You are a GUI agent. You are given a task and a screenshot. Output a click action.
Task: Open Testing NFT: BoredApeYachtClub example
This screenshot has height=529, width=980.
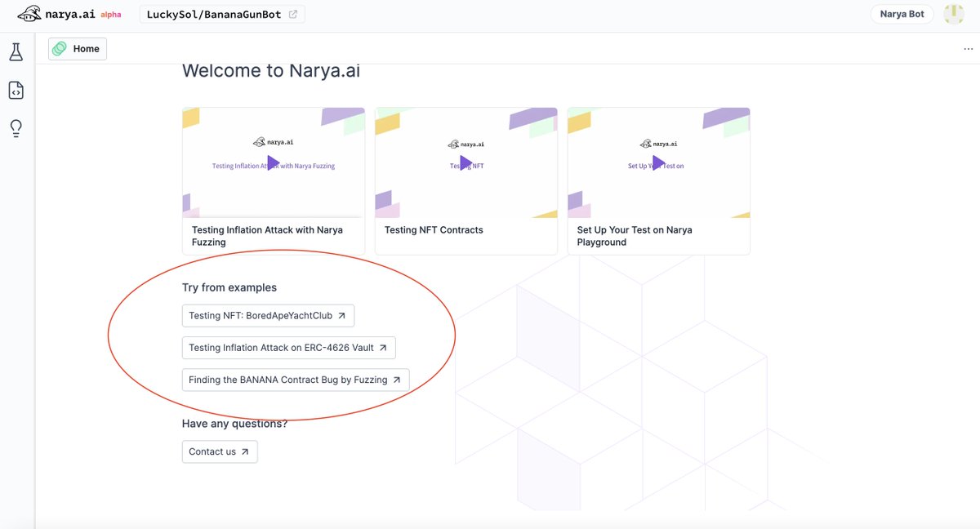point(268,315)
